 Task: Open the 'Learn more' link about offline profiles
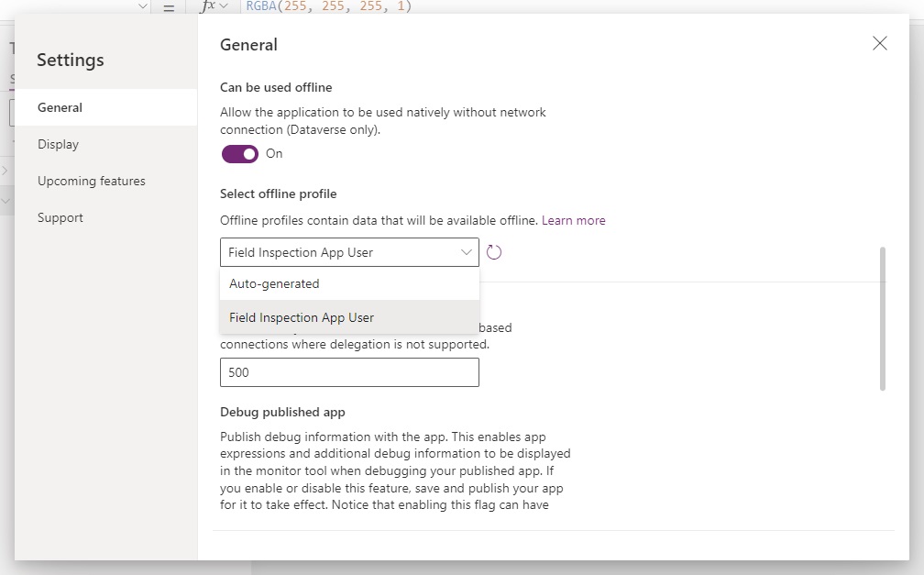tap(574, 220)
